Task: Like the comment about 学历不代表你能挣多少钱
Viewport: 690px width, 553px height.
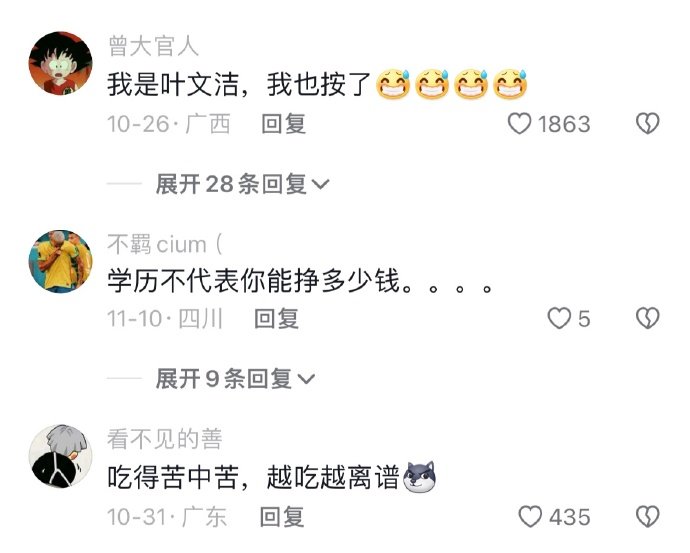Action: coord(559,318)
